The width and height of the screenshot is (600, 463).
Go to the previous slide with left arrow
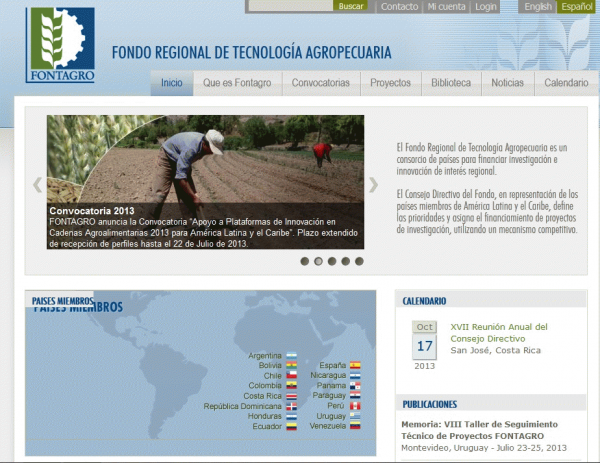coord(38,184)
